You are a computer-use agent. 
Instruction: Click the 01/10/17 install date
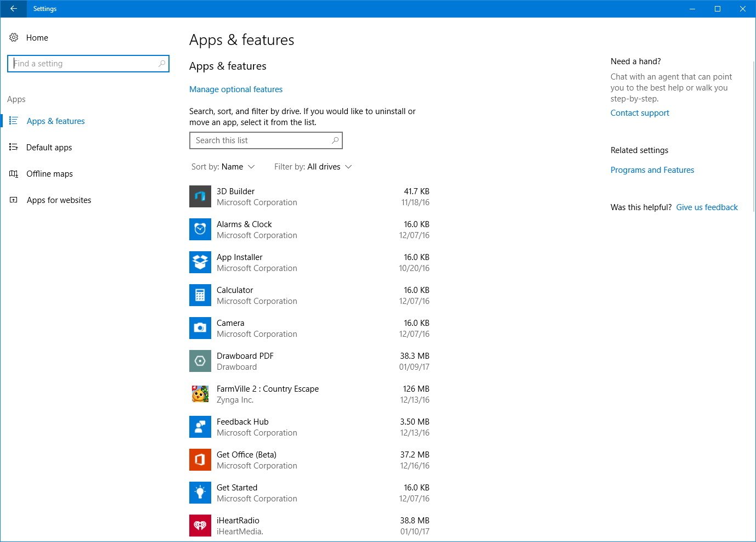click(415, 532)
